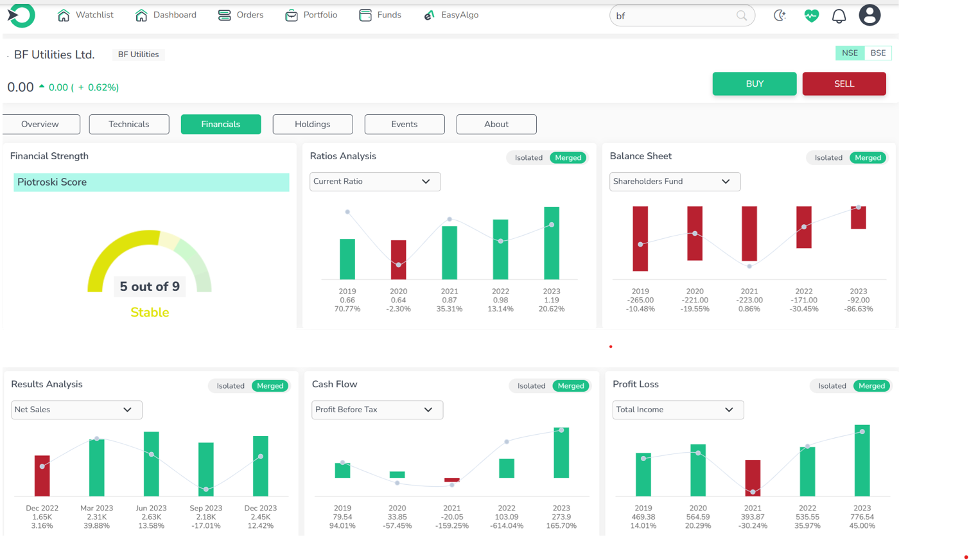Open the Technicals tab
This screenshot has width=969, height=560.
[x=129, y=125]
